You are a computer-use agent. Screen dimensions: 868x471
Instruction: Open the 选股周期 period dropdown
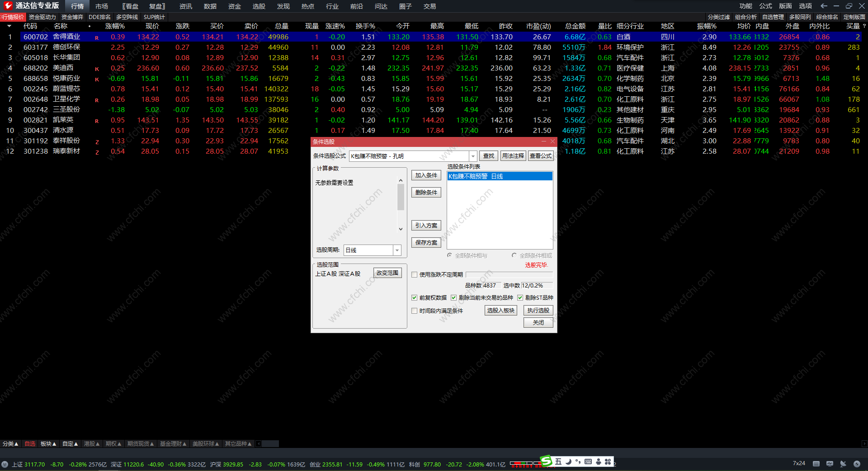397,250
